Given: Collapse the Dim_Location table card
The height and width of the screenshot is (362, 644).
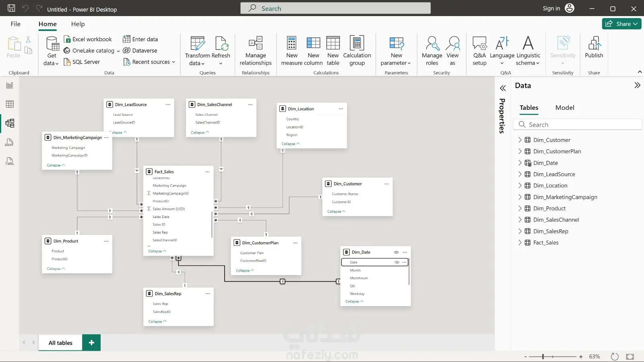Looking at the screenshot, I should [291, 144].
